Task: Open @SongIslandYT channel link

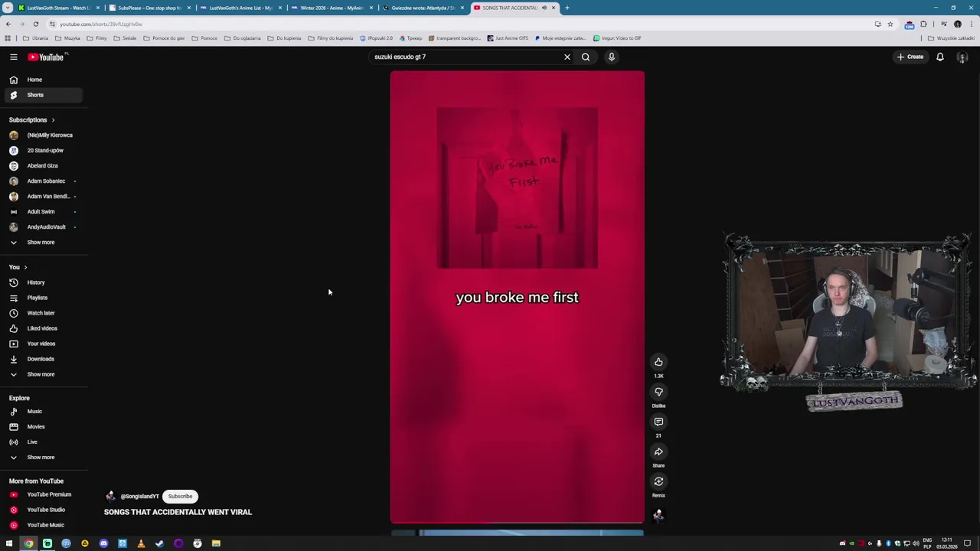Action: click(139, 497)
